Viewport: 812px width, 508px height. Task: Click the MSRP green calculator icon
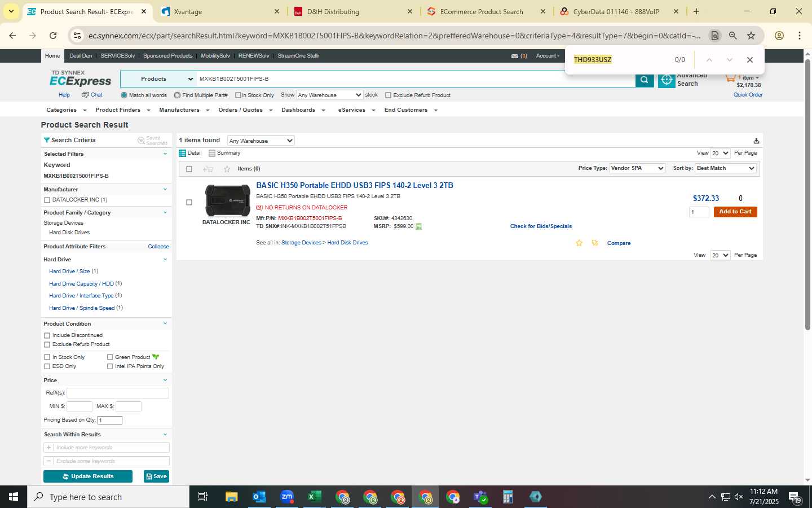pos(418,226)
